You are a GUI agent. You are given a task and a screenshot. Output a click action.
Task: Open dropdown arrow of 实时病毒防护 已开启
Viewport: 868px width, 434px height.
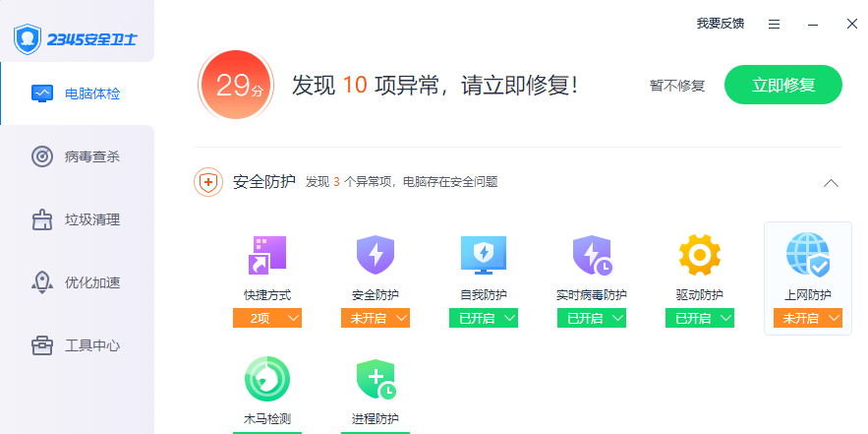tap(619, 318)
